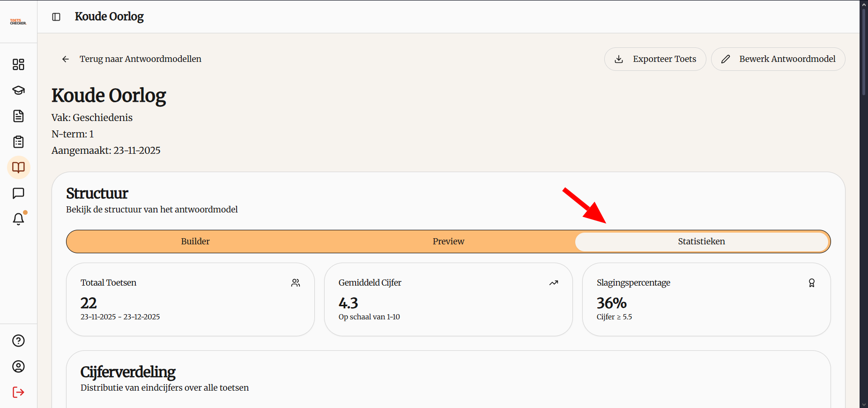Switch to the Preview tab

[x=448, y=242]
